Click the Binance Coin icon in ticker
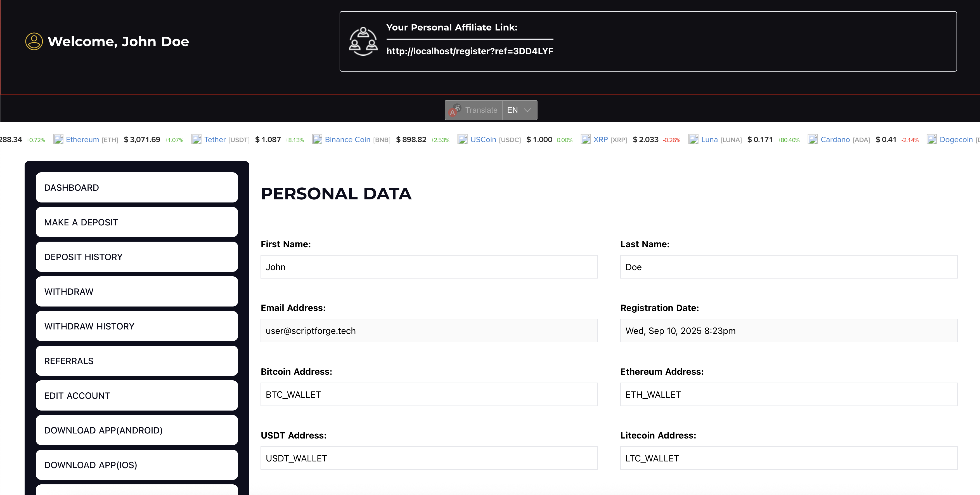 tap(317, 139)
